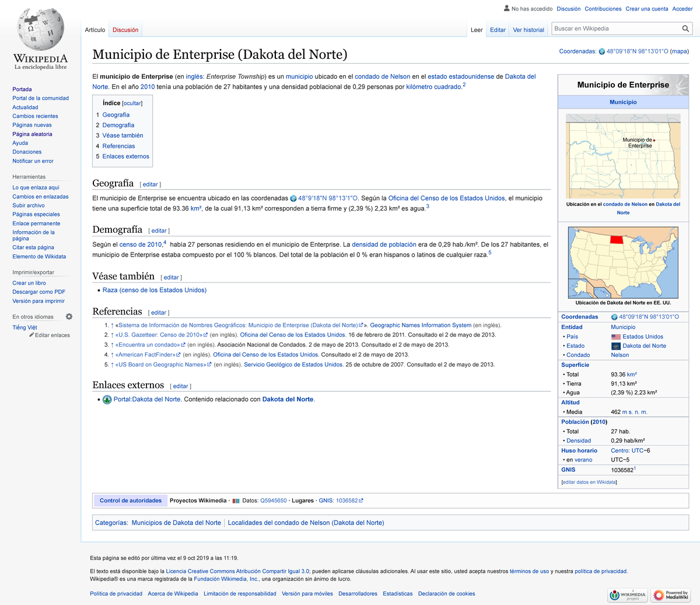The image size is (700, 605).
Task: Click the Portal:Dakota del Norte globe icon
Action: coord(107,400)
